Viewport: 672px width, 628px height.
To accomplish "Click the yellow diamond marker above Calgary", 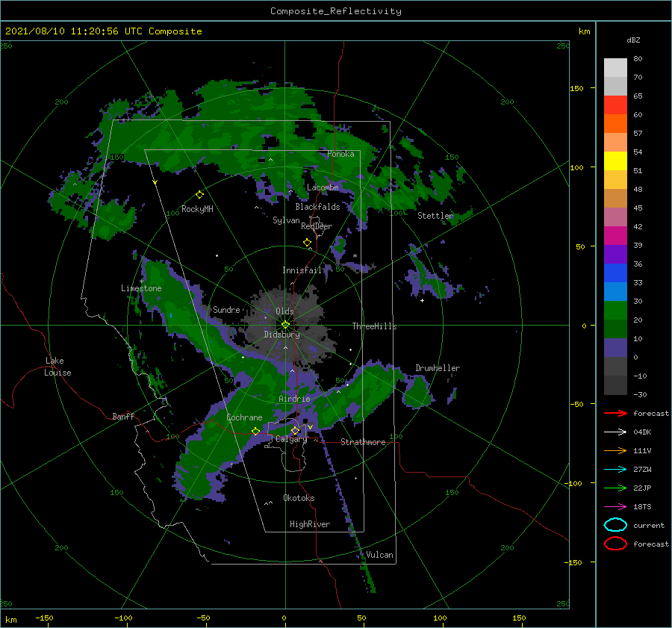I will pos(295,430).
